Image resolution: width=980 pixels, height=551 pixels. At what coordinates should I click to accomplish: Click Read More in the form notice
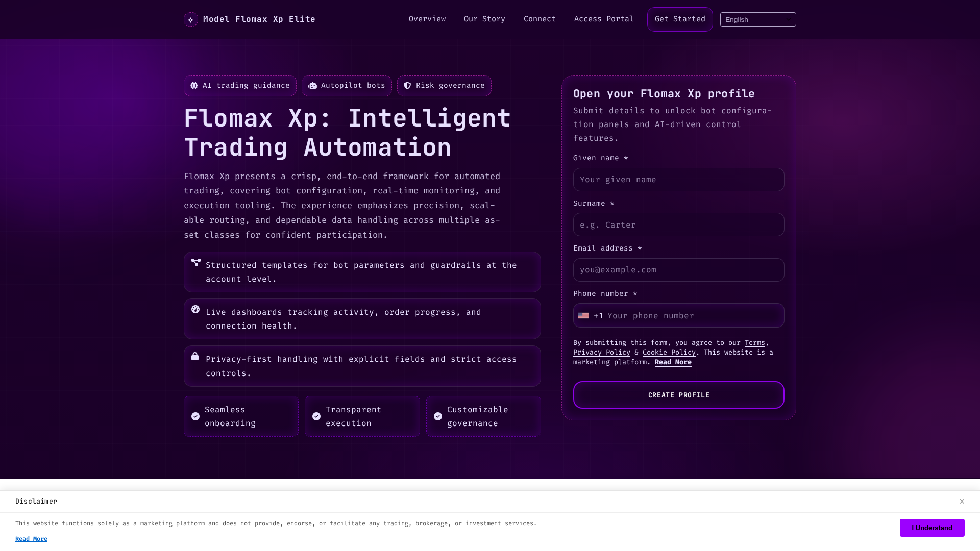[673, 362]
